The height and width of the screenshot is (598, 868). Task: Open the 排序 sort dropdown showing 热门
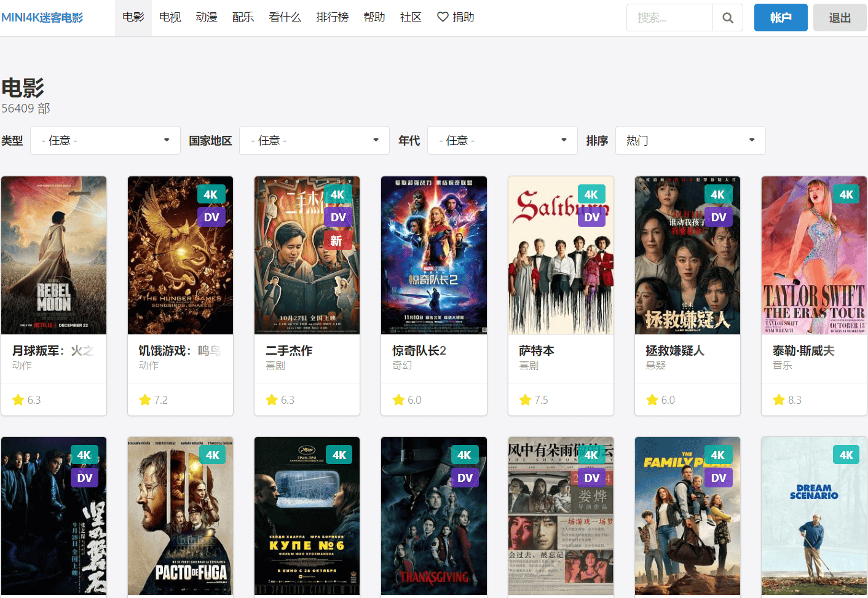click(690, 141)
